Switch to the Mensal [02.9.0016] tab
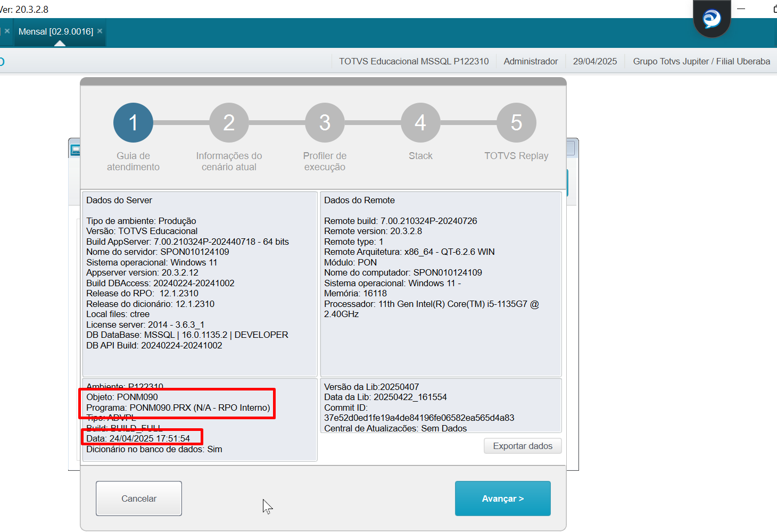 [x=56, y=31]
